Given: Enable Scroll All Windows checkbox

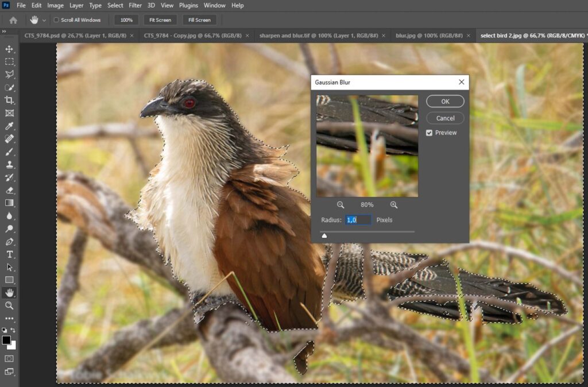Looking at the screenshot, I should click(56, 20).
